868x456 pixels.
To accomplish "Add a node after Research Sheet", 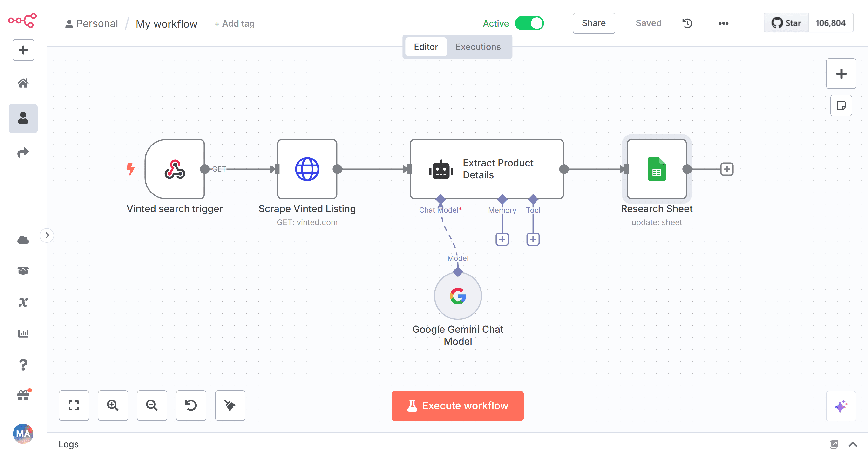I will pyautogui.click(x=727, y=169).
